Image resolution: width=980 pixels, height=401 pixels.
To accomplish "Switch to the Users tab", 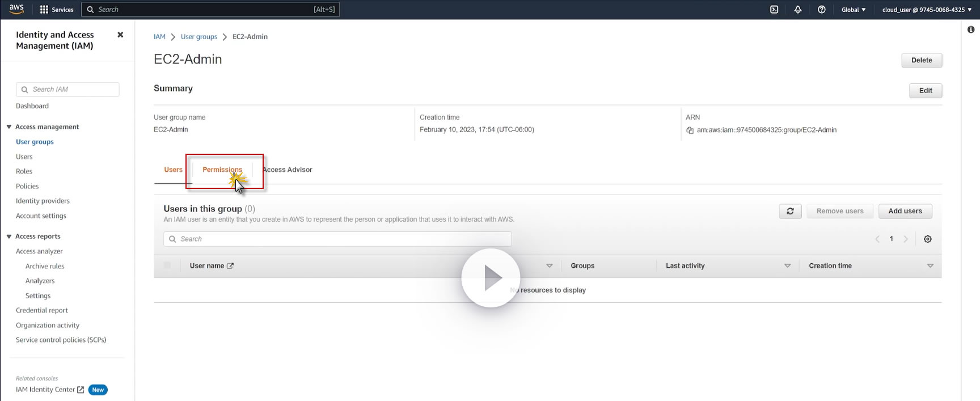I will point(174,170).
